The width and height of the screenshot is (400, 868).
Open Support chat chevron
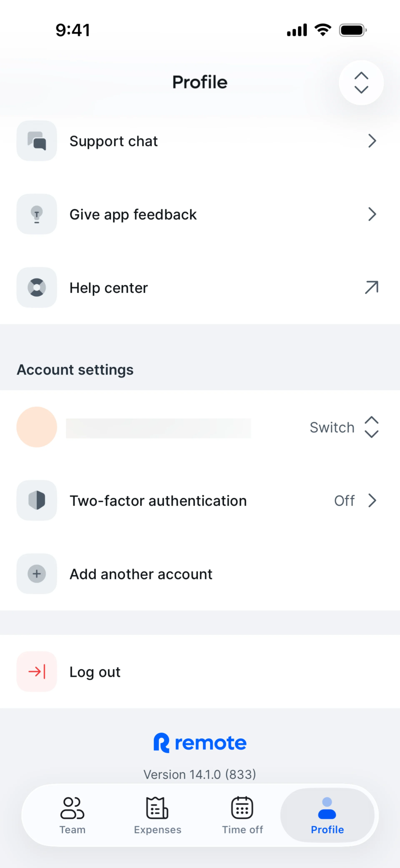pyautogui.click(x=372, y=141)
